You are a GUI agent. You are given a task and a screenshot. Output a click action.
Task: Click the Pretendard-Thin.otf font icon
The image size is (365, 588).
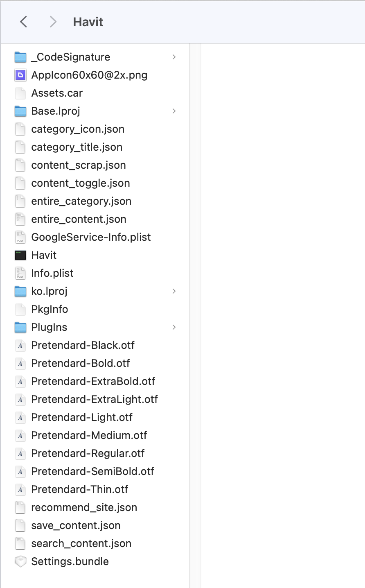point(20,489)
